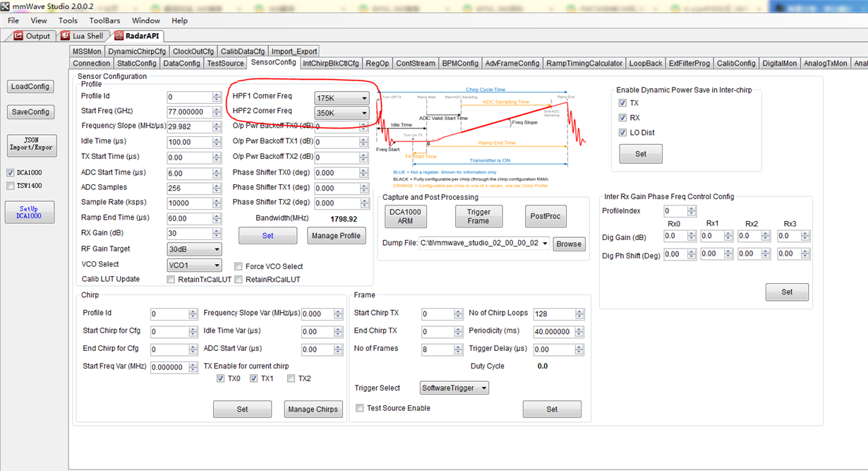The height and width of the screenshot is (471, 868).
Task: Click the Sample Rate (ksps) input field
Action: pyautogui.click(x=189, y=203)
